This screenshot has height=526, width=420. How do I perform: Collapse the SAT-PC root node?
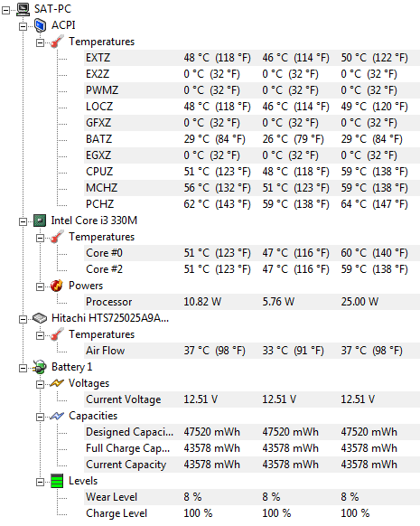coord(5,11)
